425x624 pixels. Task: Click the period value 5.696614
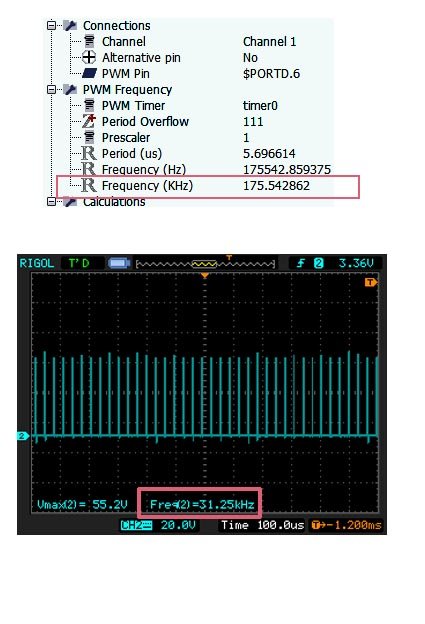point(269,154)
